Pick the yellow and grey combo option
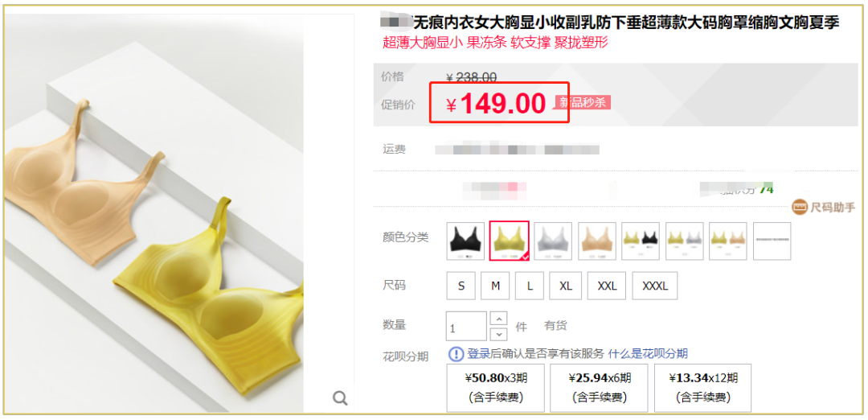Screen dimensions: 868x420 point(684,241)
